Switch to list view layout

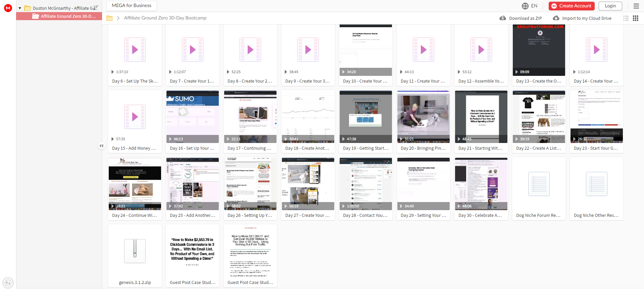click(626, 18)
